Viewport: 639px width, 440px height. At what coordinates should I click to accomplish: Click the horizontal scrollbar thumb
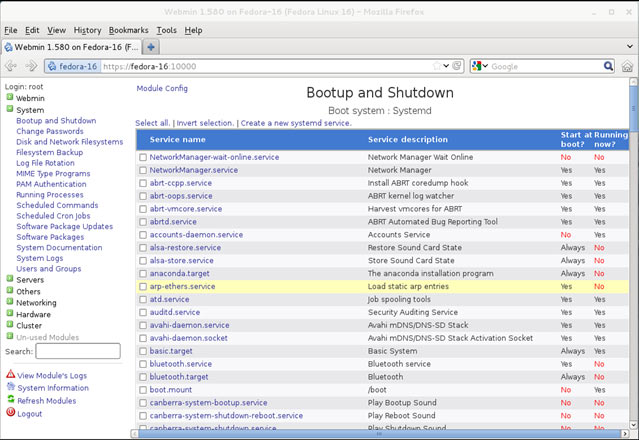pos(379,433)
